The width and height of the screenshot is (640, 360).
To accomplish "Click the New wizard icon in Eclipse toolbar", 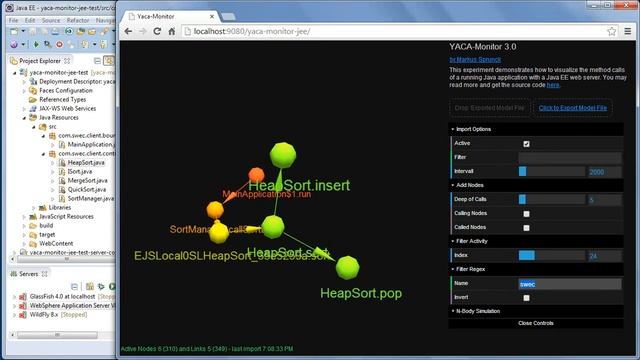I will click(14, 31).
